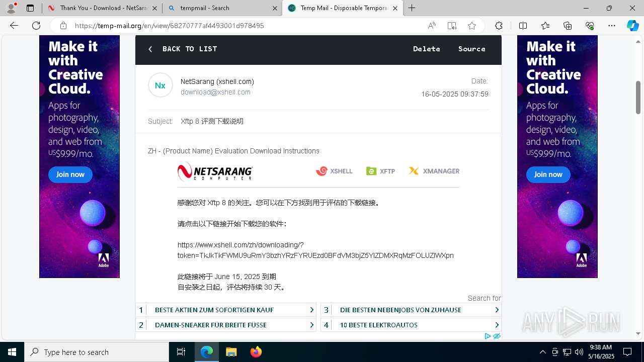Launch Firefox from the taskbar
Screen dimensions: 644x362
click(256, 352)
